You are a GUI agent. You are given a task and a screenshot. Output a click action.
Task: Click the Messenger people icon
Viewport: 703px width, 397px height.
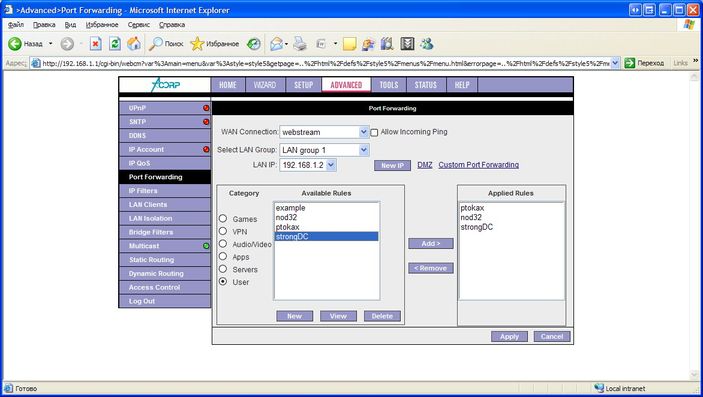click(426, 44)
